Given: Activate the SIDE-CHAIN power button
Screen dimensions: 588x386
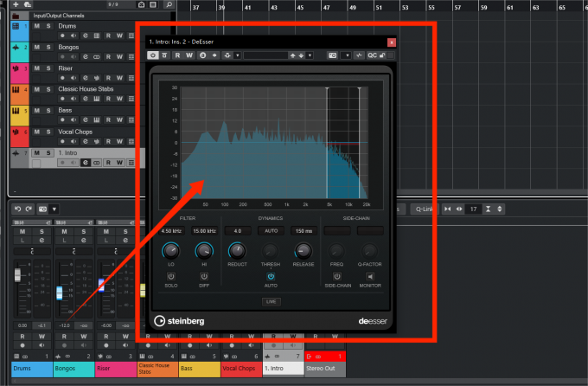Looking at the screenshot, I should [337, 276].
